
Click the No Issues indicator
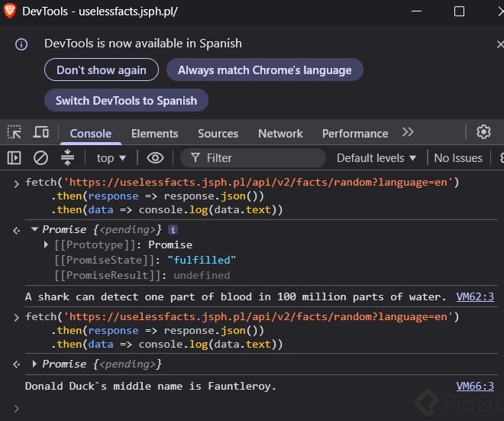[x=458, y=158]
